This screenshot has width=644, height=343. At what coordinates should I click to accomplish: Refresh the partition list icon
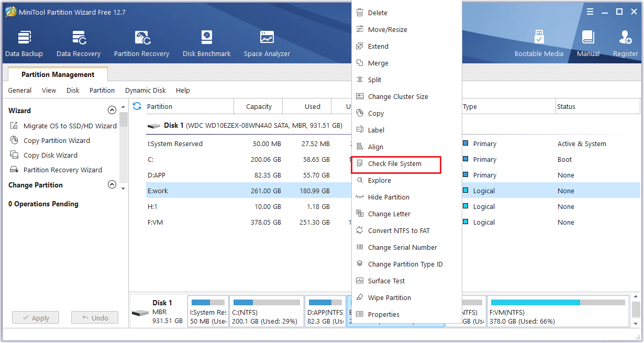point(137,106)
